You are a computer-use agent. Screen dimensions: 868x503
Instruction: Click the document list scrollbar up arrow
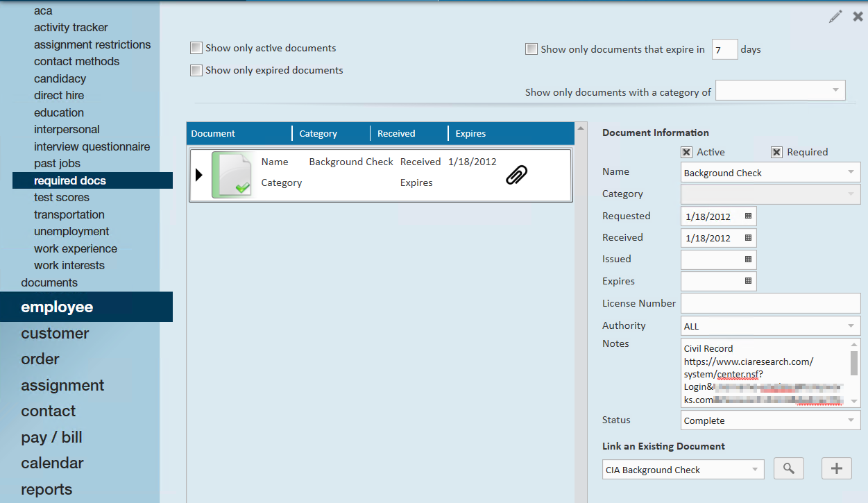point(580,128)
